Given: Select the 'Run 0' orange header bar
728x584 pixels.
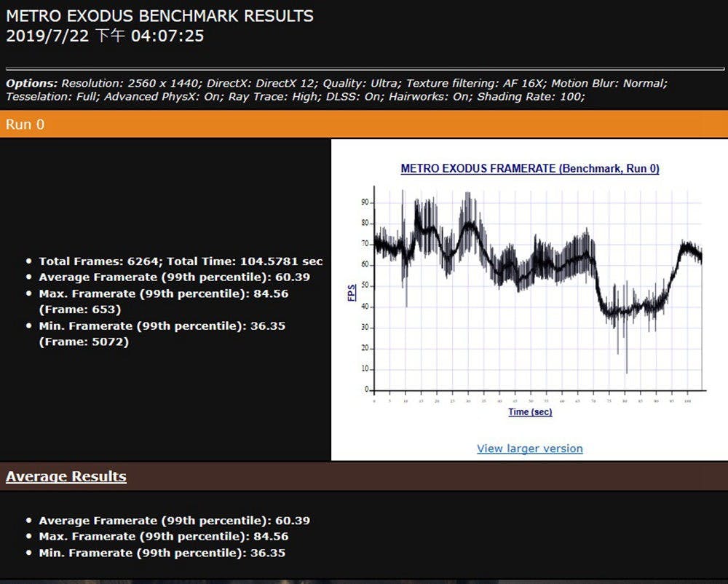Looking at the screenshot, I should pyautogui.click(x=364, y=124).
